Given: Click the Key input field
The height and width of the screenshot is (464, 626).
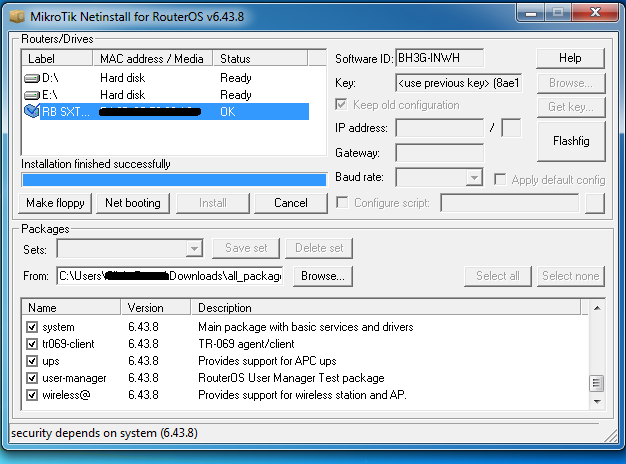Looking at the screenshot, I should tap(459, 83).
